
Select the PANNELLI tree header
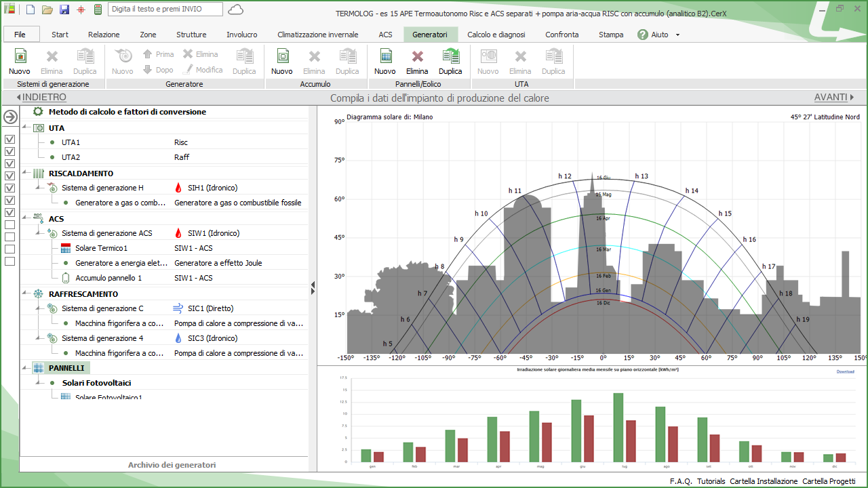pyautogui.click(x=66, y=368)
